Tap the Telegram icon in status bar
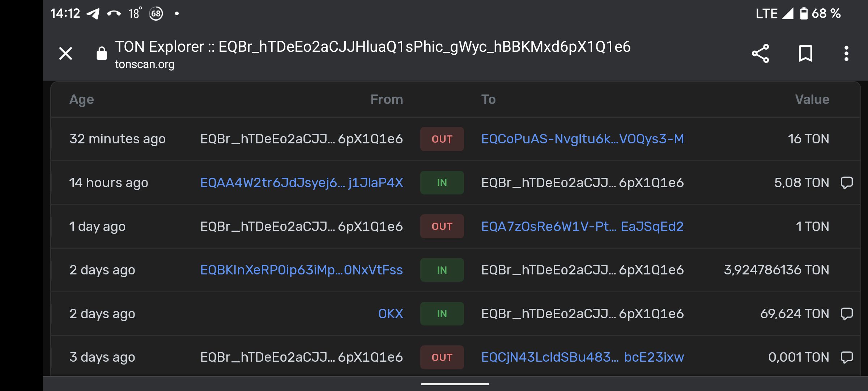The width and height of the screenshot is (868, 391). coord(93,14)
